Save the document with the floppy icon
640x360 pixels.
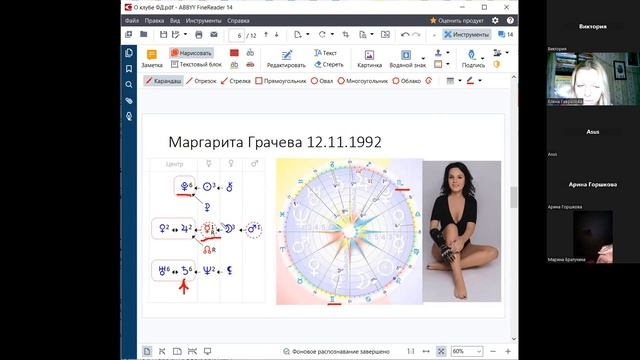pos(163,35)
